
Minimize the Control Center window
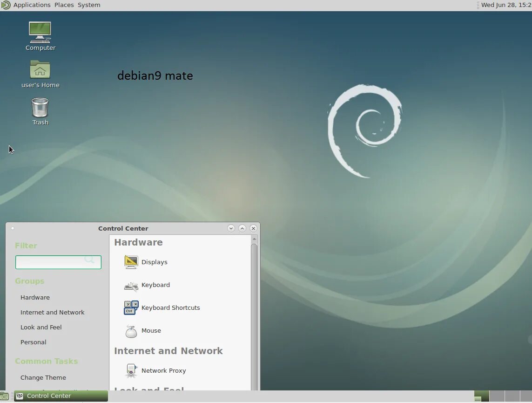231,228
